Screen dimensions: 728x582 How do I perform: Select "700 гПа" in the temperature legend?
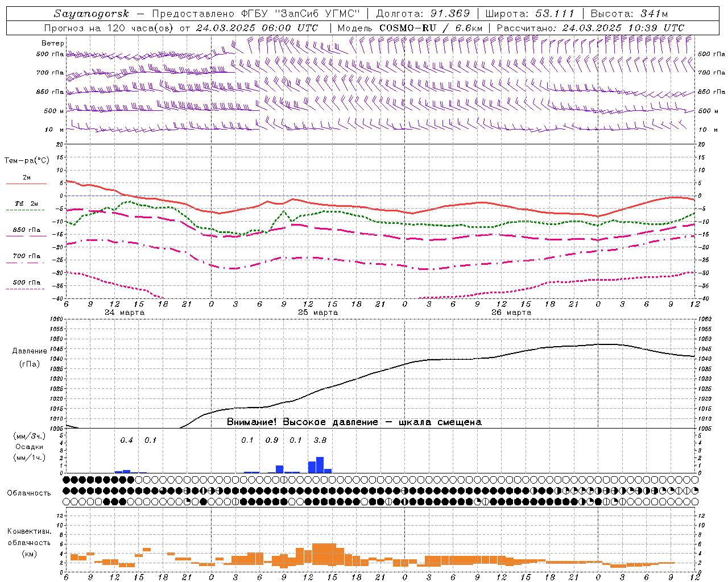pyautogui.click(x=27, y=256)
